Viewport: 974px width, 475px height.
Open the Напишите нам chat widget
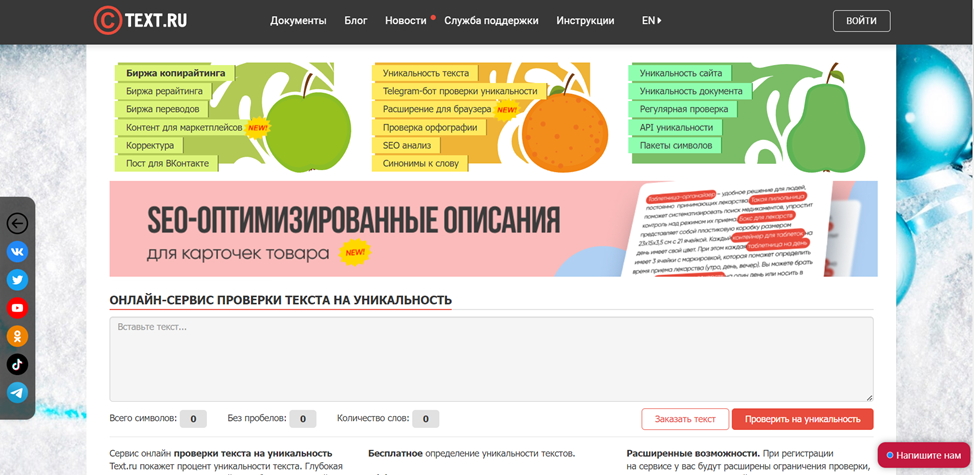pos(924,455)
